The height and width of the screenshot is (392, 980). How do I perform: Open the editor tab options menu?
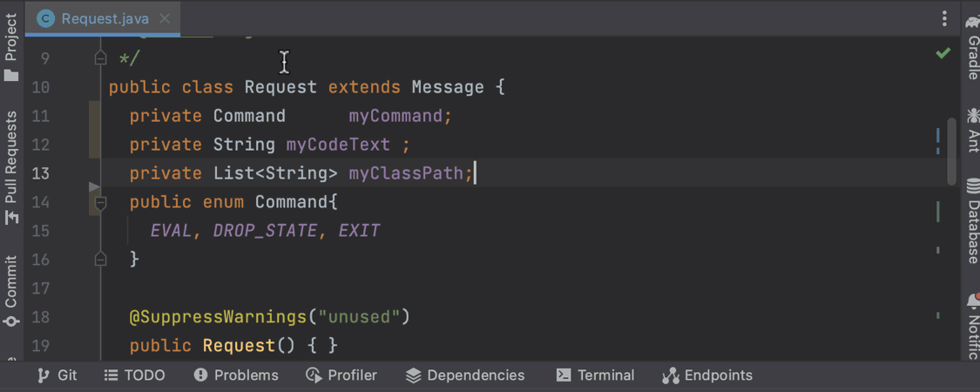pyautogui.click(x=944, y=18)
